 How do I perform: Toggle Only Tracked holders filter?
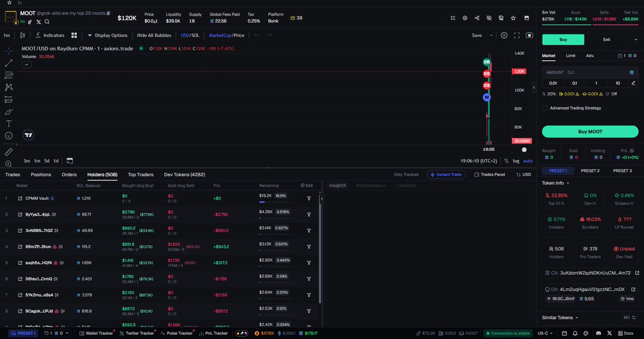(406, 175)
